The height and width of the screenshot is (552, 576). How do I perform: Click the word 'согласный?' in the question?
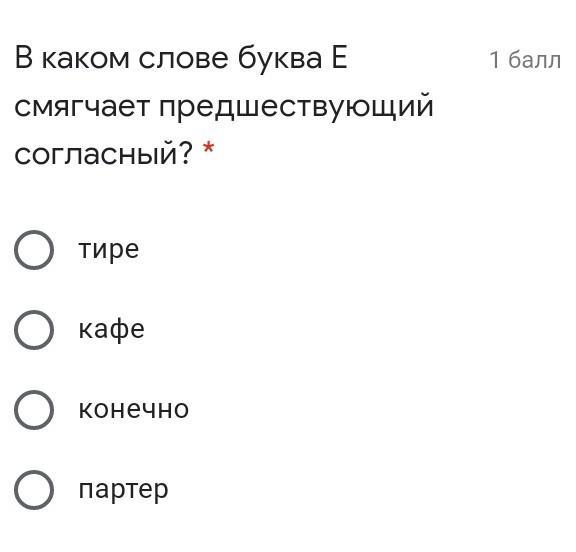point(103,153)
